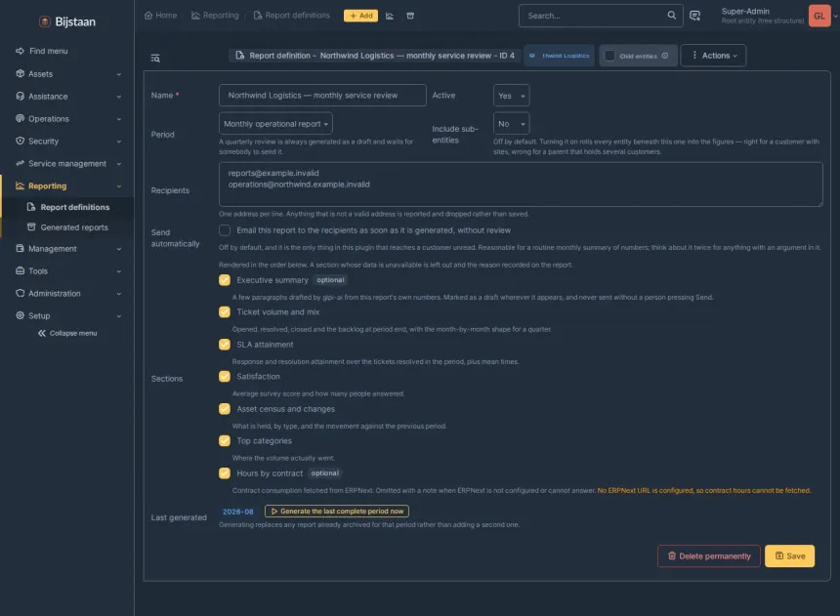Click the Tools briefcase icon
840x616 pixels.
(20, 271)
